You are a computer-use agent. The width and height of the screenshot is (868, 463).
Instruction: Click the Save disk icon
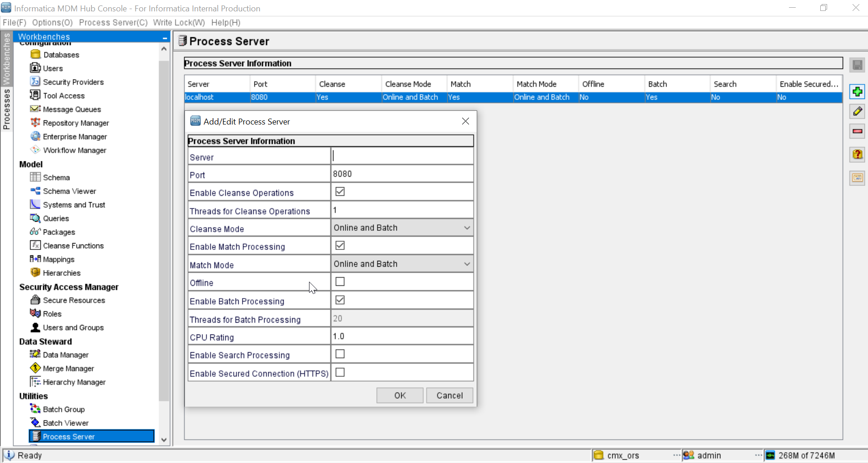pyautogui.click(x=857, y=65)
